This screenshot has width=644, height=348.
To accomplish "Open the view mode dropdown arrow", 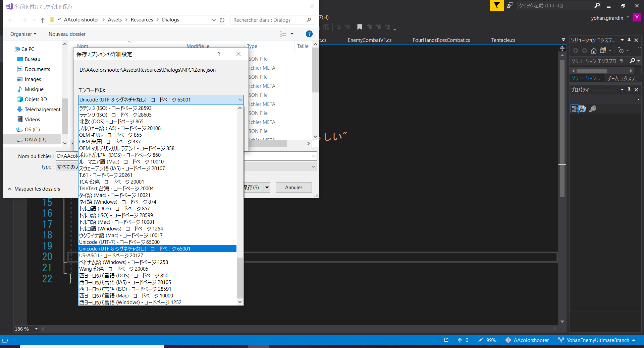I will pyautogui.click(x=292, y=34).
